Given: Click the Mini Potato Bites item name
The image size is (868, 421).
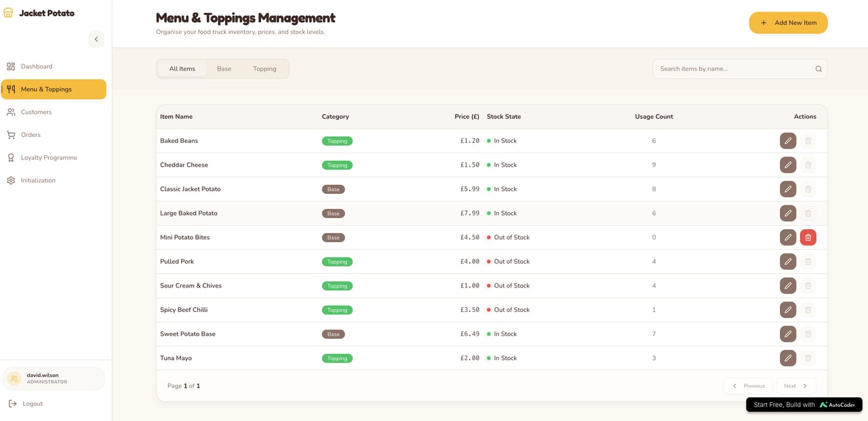Looking at the screenshot, I should [184, 237].
